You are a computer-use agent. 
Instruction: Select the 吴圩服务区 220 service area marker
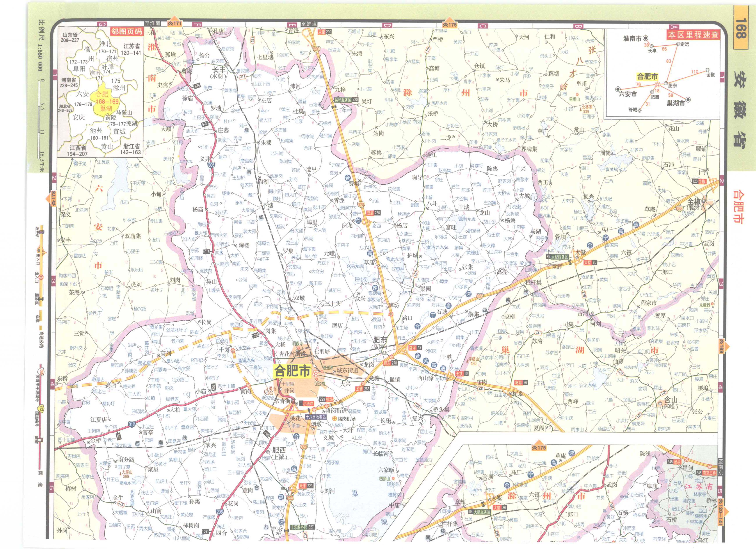tap(346, 100)
